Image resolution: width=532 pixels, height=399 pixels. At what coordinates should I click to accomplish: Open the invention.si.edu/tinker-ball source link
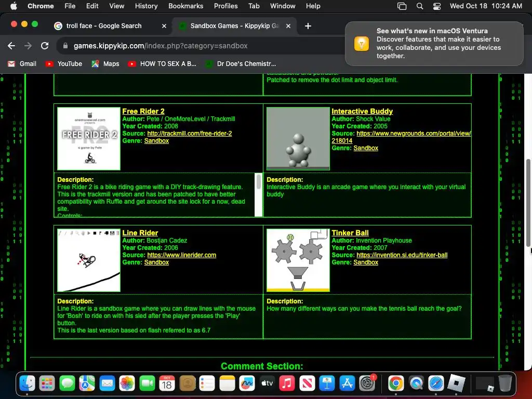(x=402, y=255)
